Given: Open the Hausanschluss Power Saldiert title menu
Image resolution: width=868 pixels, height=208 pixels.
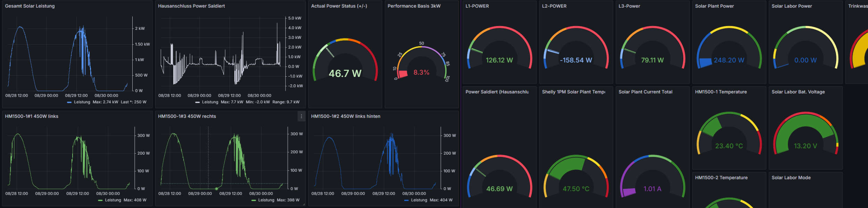Looking at the screenshot, I should tap(191, 6).
